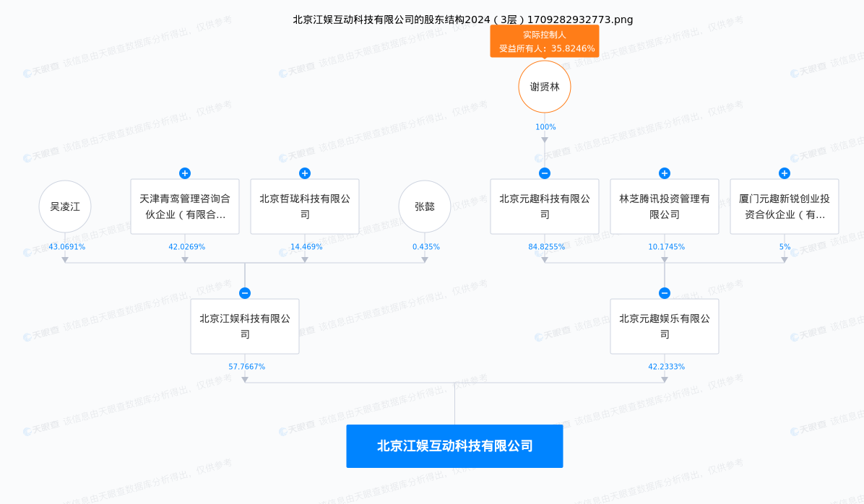Image resolution: width=864 pixels, height=504 pixels.
Task: Open the 实际控制人 orange badge
Action: (x=545, y=41)
